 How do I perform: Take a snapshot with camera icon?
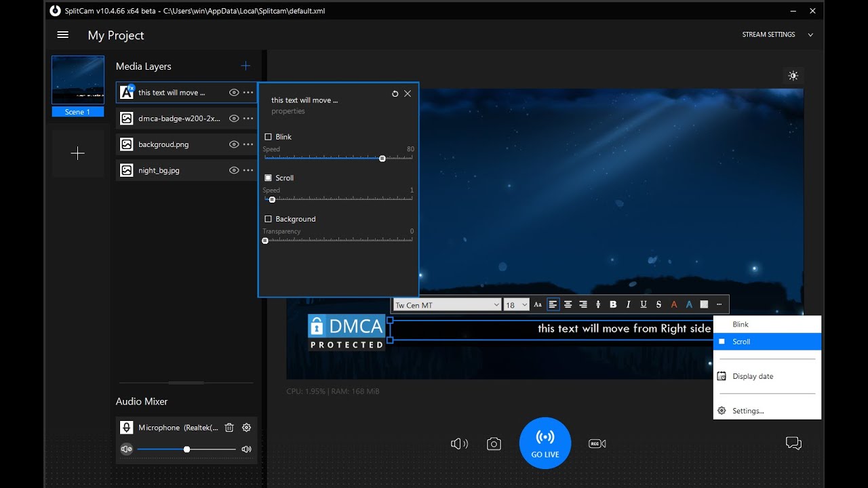click(494, 444)
